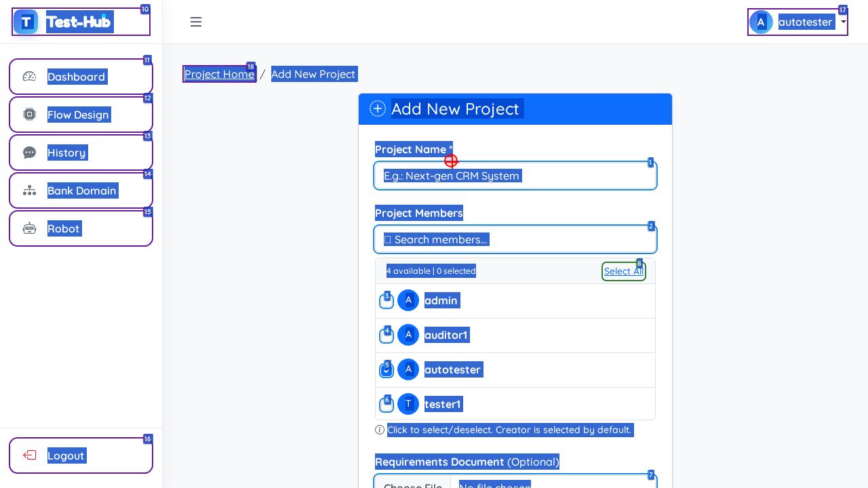868x488 pixels.
Task: Click the Robot icon in sidebar
Action: pyautogui.click(x=29, y=228)
